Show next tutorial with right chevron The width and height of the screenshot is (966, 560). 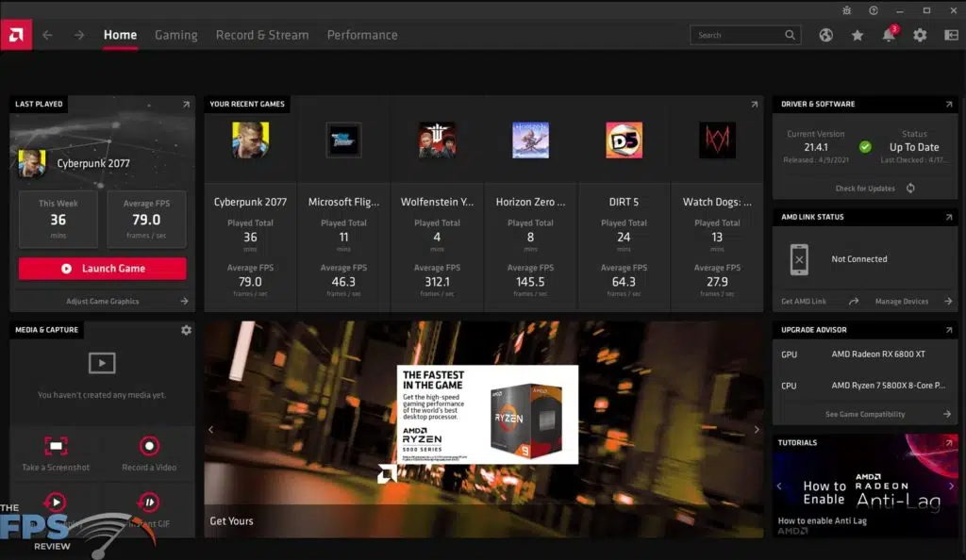pos(951,486)
